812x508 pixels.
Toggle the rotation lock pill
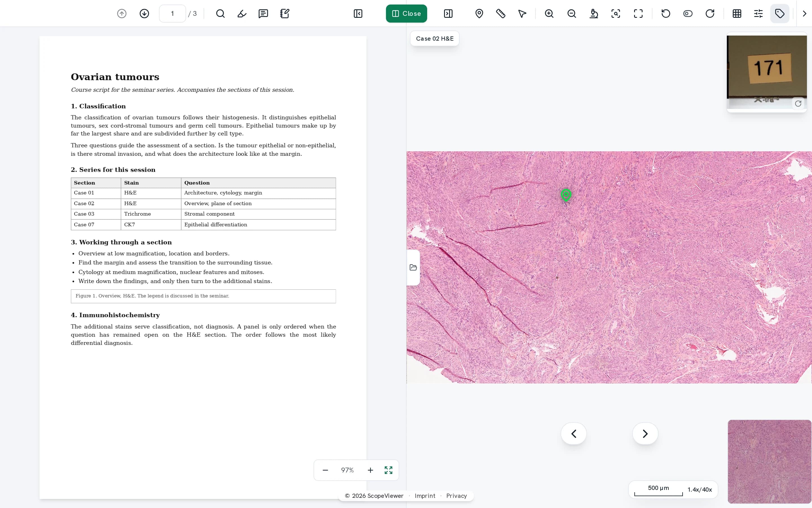688,14
